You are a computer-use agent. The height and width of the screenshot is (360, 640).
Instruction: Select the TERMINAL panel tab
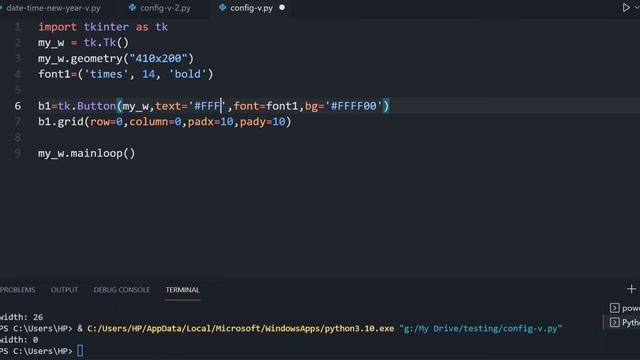point(182,290)
